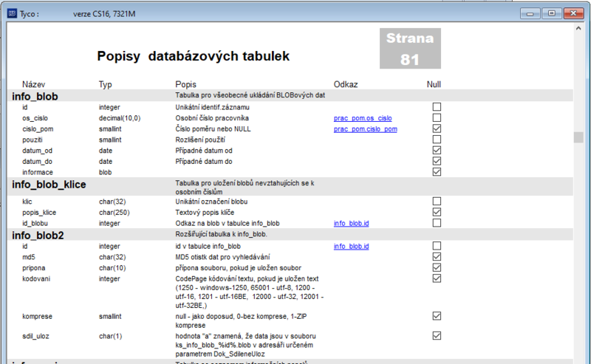Select the os_cislo field name
591x364 pixels.
point(35,118)
